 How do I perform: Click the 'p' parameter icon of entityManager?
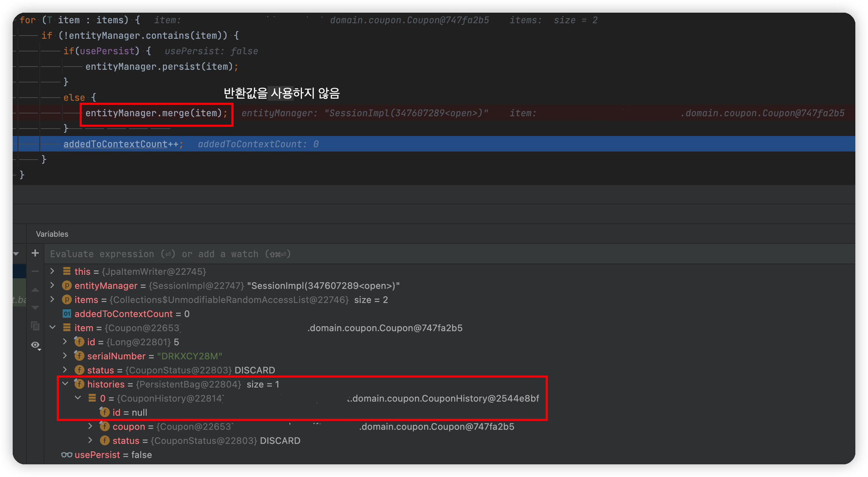pyautogui.click(x=67, y=285)
